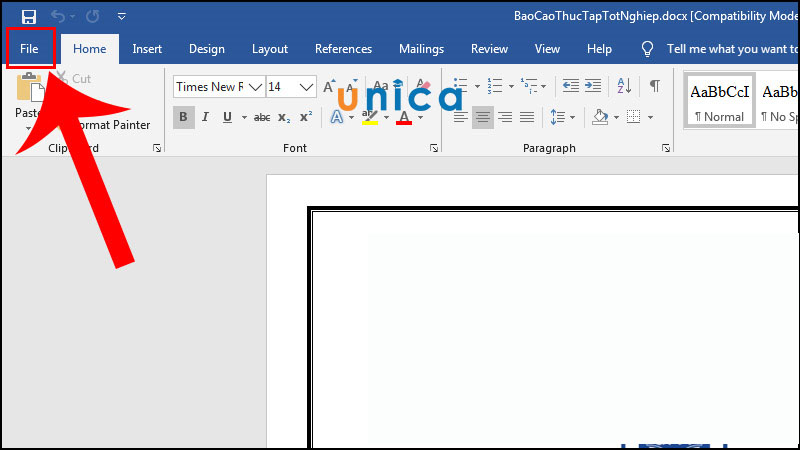Click the Multilevel List icon
The height and width of the screenshot is (450, 800).
pos(529,86)
